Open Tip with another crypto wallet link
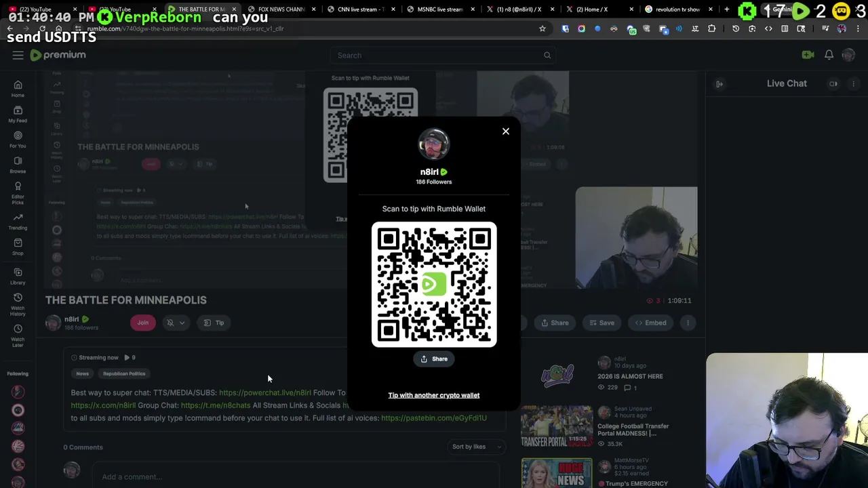This screenshot has width=868, height=488. [433, 395]
